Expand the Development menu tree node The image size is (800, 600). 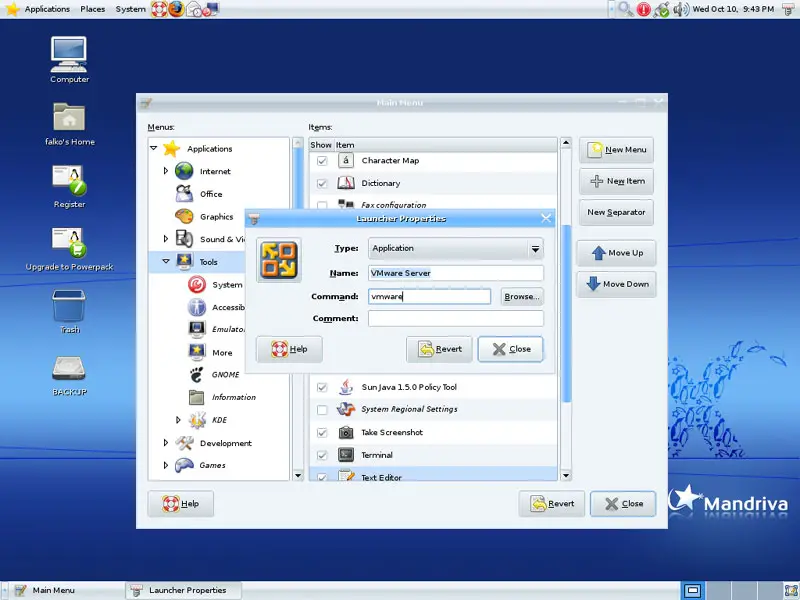[166, 443]
